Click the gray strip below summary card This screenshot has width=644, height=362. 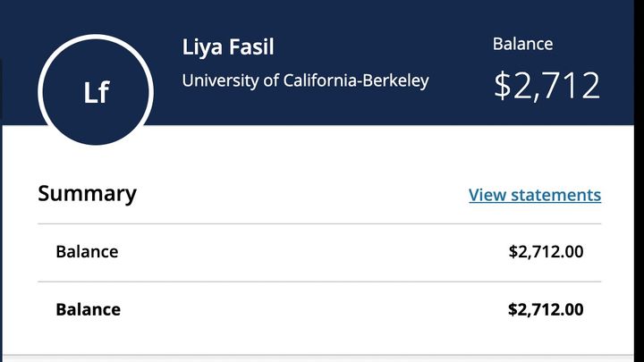click(322, 358)
